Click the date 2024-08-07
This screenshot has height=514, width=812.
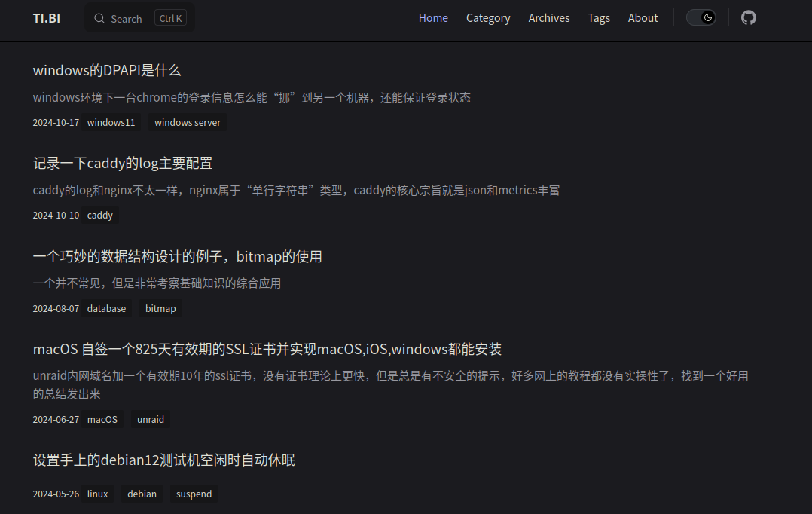point(56,308)
